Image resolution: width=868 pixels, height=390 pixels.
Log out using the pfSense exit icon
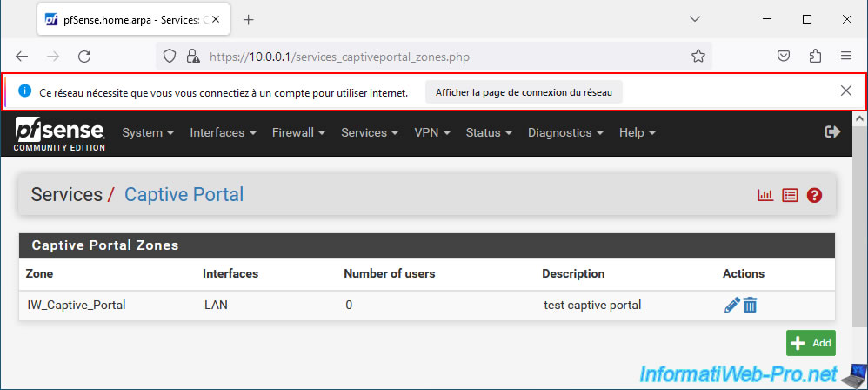point(832,131)
